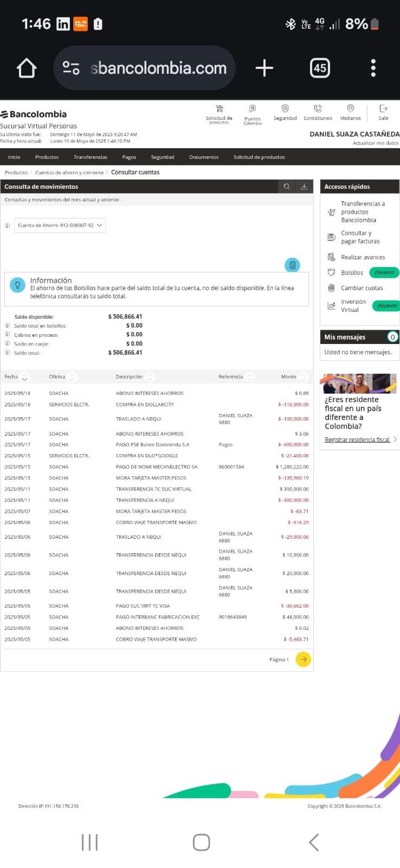The image size is (400, 868).
Task: Open the Pagos menu in navigation bar
Action: pos(129,157)
